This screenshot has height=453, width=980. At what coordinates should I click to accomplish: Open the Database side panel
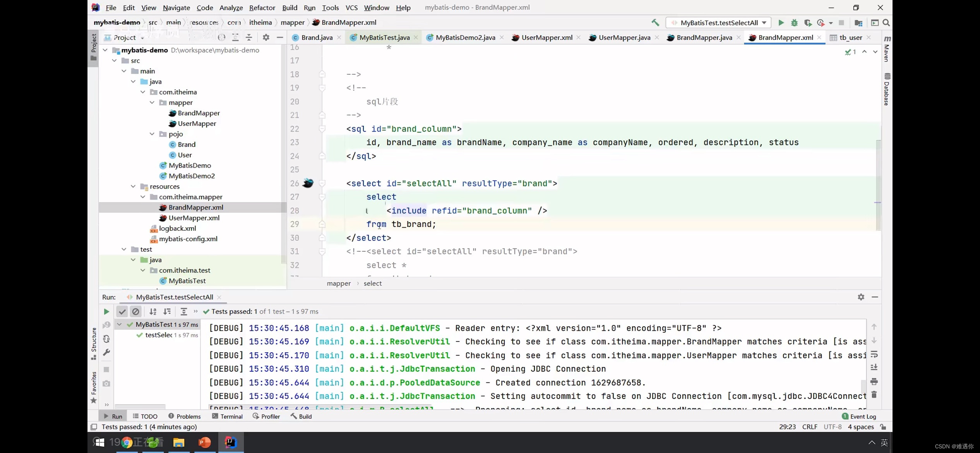887,89
